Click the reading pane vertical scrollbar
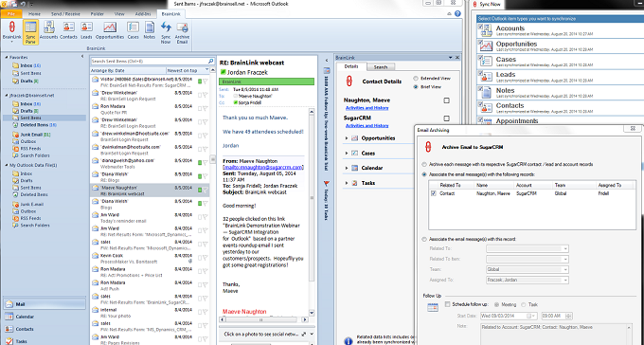The width and height of the screenshot is (644, 345). click(312, 211)
